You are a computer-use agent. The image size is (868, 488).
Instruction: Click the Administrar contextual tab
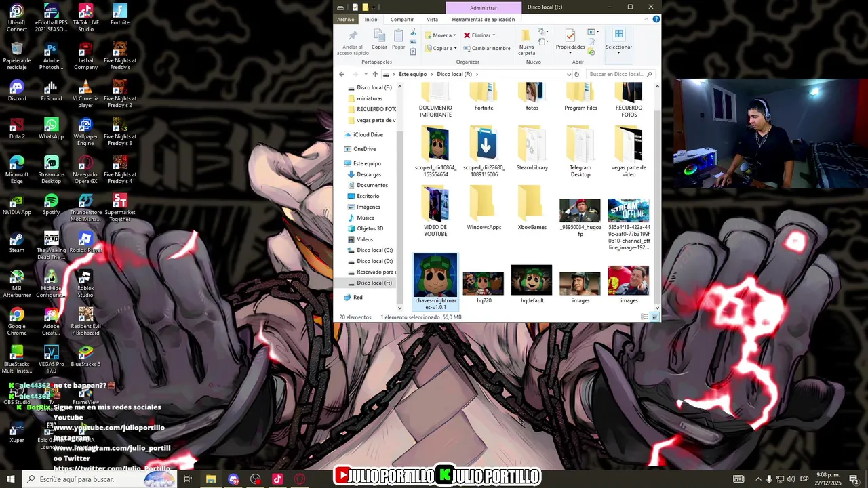(484, 7)
